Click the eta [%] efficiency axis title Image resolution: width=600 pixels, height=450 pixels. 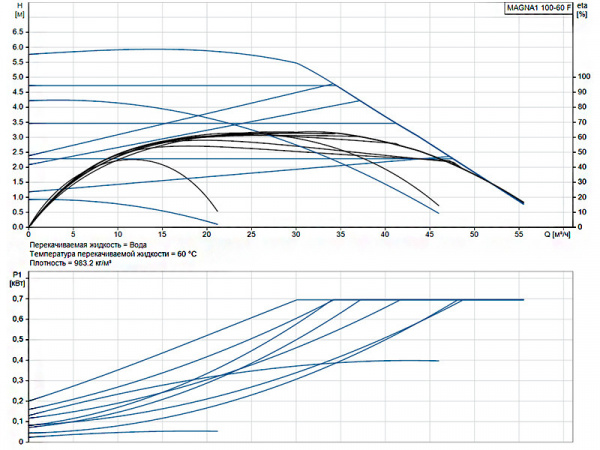584,13
